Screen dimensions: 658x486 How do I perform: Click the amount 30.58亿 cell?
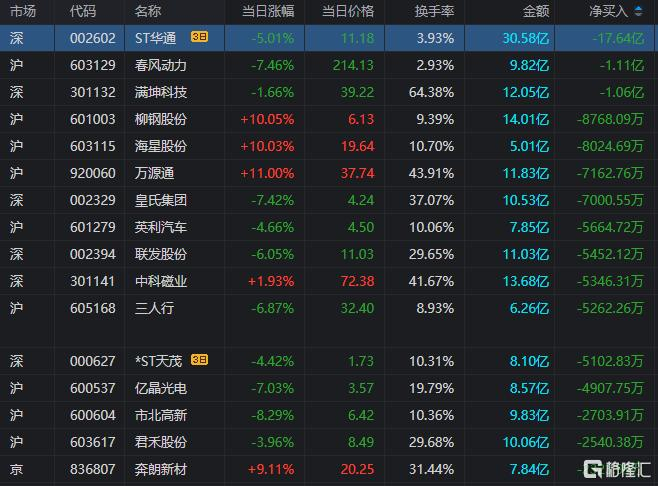[526, 38]
